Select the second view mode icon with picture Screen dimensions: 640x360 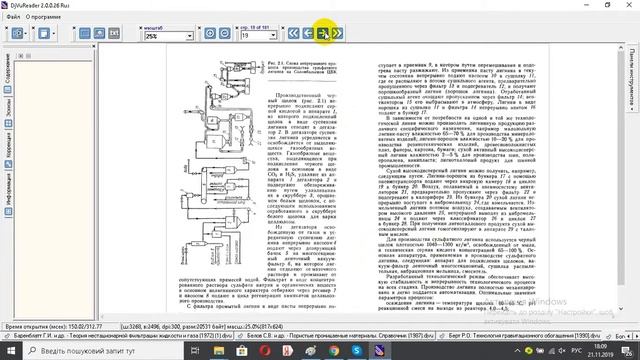[99, 33]
